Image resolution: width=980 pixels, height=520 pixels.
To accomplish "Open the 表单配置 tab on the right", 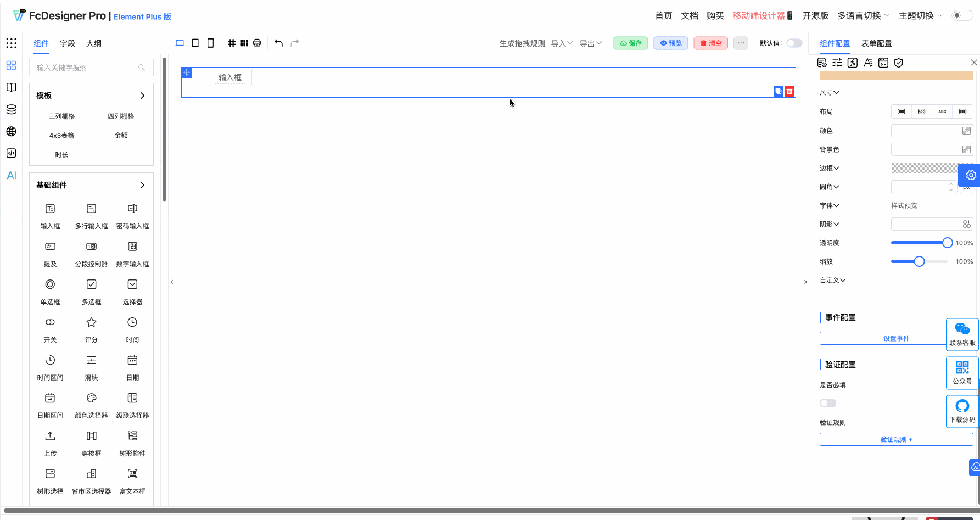I will [876, 43].
